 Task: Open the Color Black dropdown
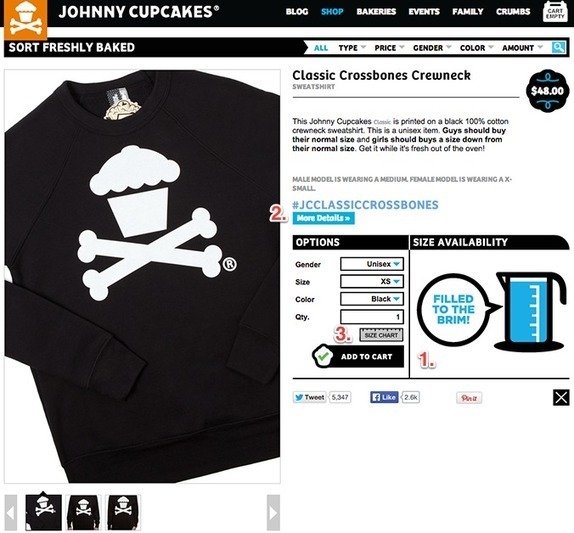point(372,299)
